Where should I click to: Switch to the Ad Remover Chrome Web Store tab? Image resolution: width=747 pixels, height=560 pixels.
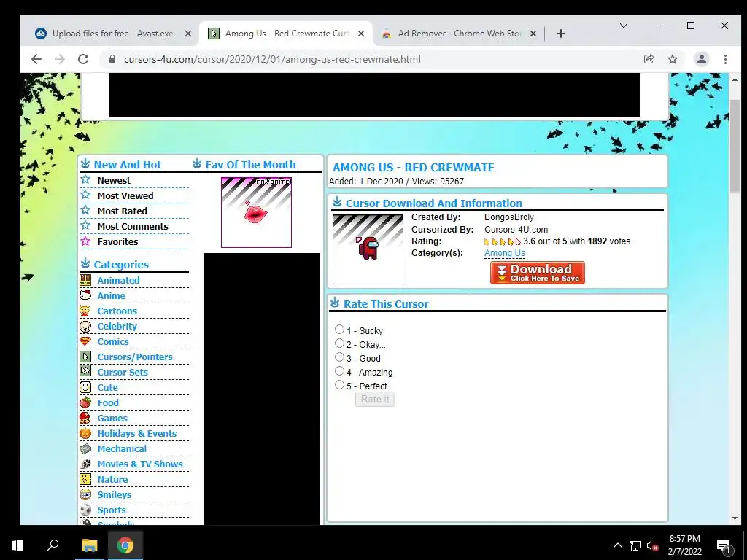(x=460, y=34)
